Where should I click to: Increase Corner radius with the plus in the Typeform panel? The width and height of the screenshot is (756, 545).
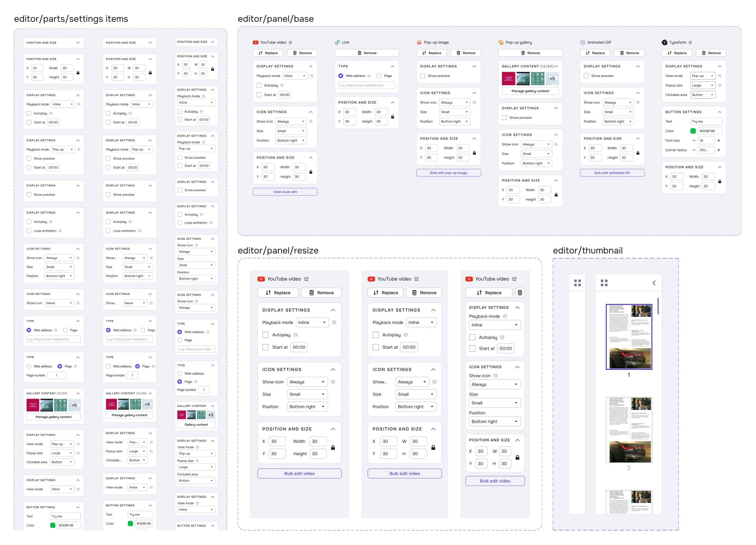(x=719, y=150)
